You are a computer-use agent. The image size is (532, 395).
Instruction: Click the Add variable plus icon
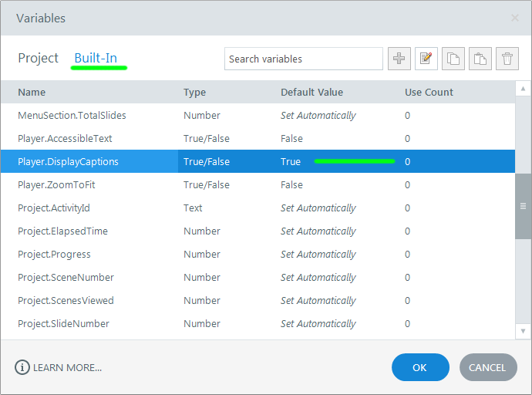399,59
